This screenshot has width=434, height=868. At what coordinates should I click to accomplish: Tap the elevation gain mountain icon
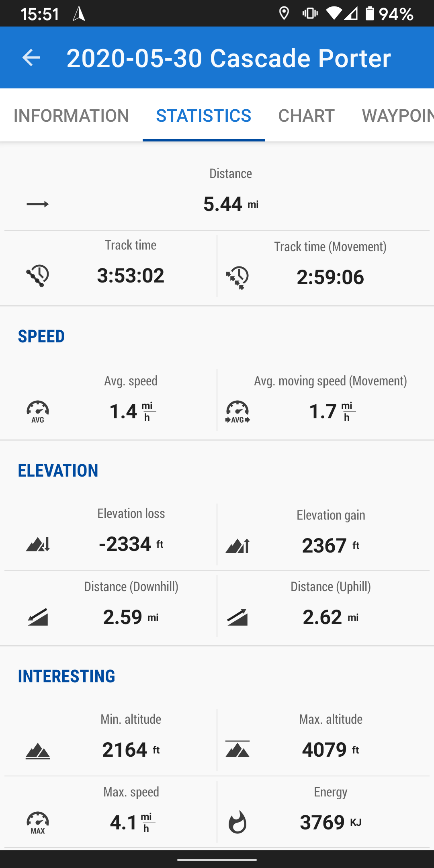237,546
